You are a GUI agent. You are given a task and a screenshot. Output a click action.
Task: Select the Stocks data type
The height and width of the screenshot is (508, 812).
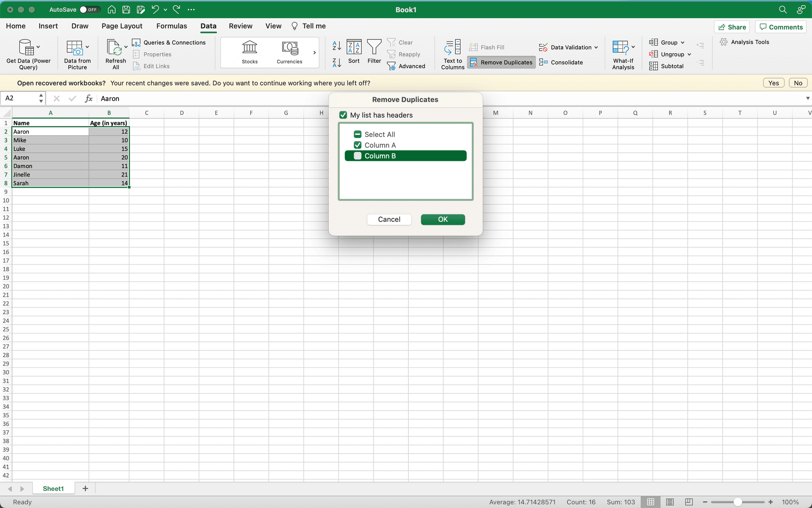pyautogui.click(x=249, y=52)
